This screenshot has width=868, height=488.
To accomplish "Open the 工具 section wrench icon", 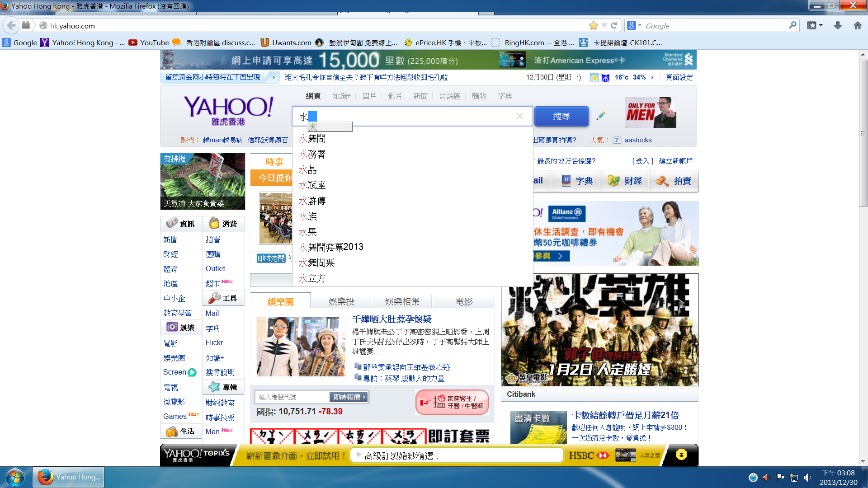I will click(214, 298).
